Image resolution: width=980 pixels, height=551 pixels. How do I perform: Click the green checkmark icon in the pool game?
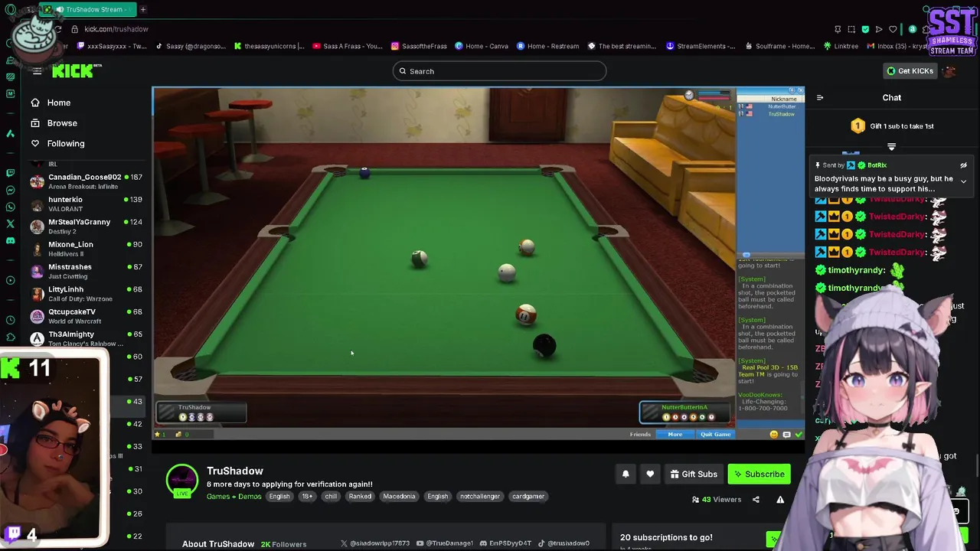point(799,435)
